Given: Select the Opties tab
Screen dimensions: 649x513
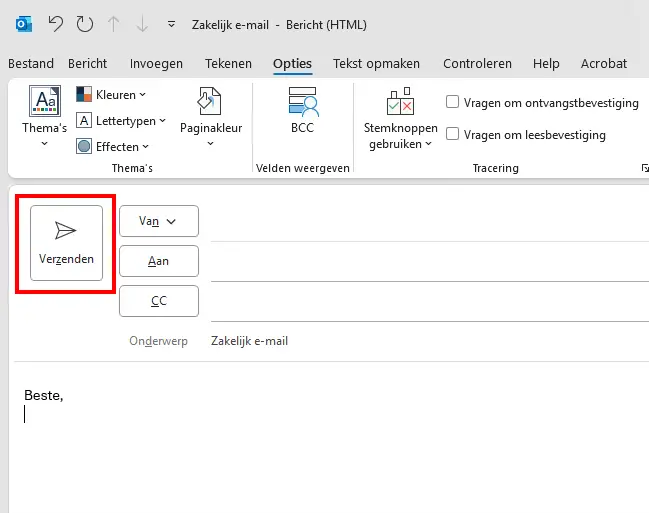Looking at the screenshot, I should 292,63.
